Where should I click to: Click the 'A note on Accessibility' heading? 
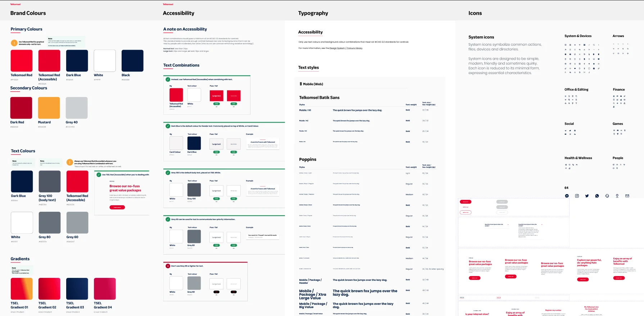[x=185, y=29]
